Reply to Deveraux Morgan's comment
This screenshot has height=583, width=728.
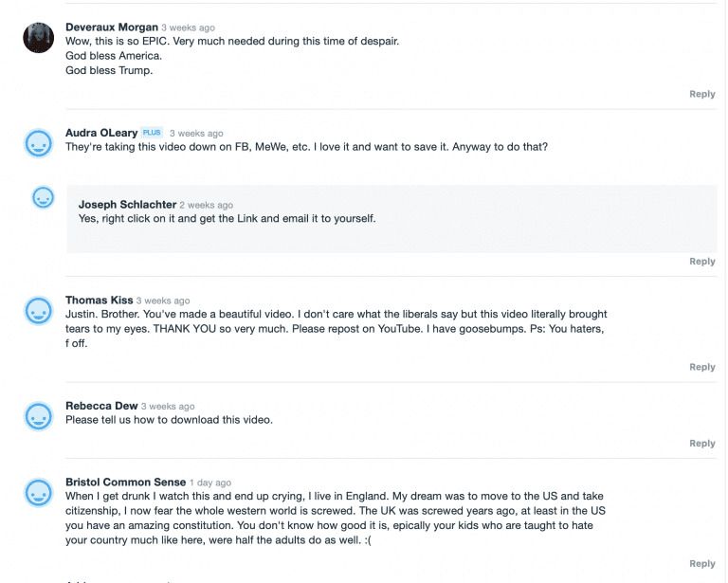(701, 94)
